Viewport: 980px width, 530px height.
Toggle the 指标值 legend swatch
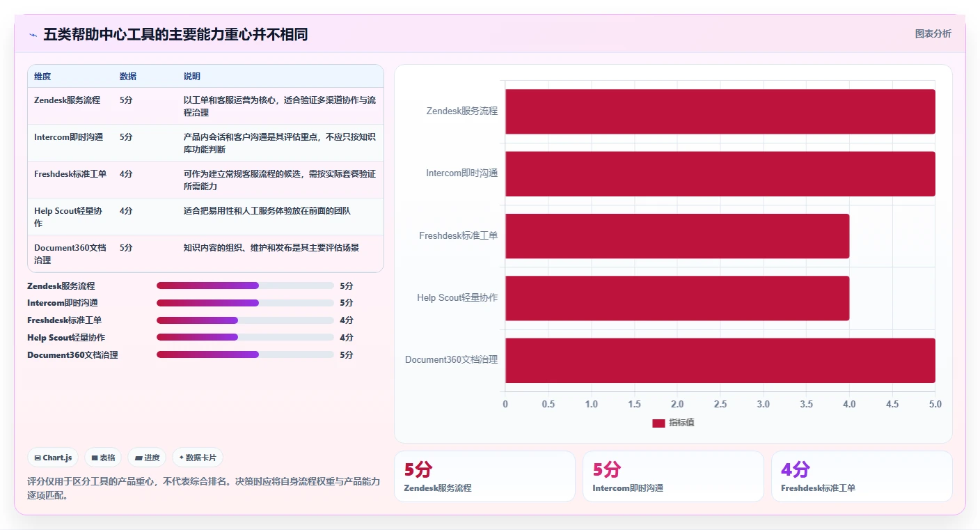click(658, 423)
